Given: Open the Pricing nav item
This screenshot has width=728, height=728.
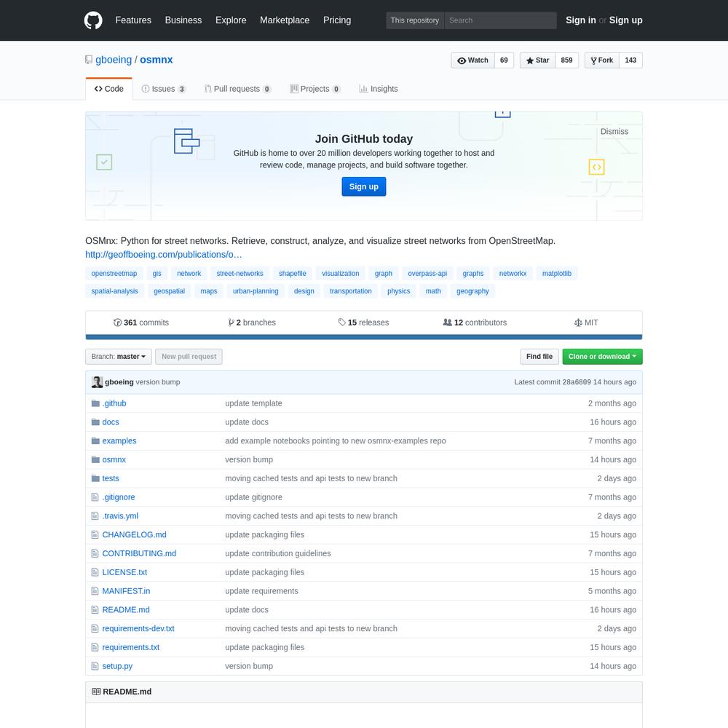Looking at the screenshot, I should [x=337, y=20].
